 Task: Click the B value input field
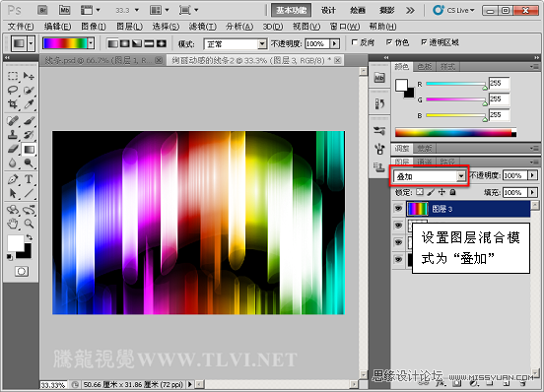click(499, 114)
